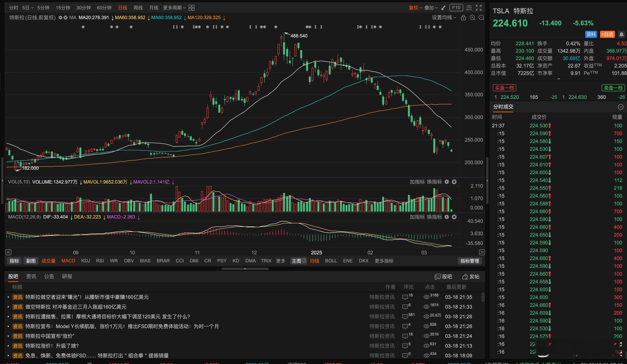The height and width of the screenshot is (364, 627).
Task: Switch to the 月线 monthly tab
Action: click(x=154, y=8)
